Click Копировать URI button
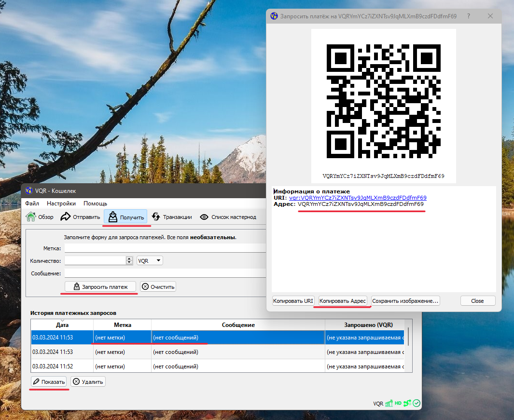Screen dimensions: 514x420 pyautogui.click(x=293, y=301)
